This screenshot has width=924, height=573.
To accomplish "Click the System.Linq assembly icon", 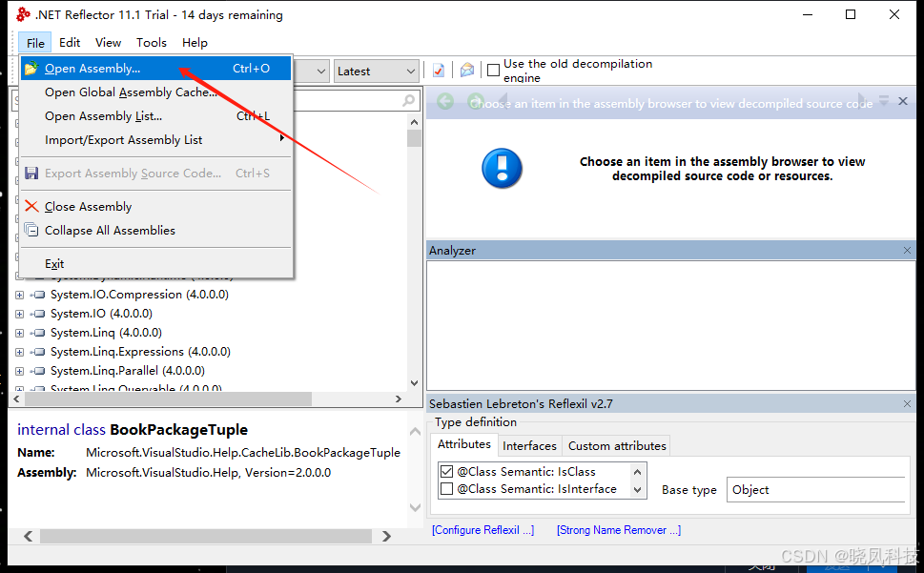I will click(x=39, y=333).
